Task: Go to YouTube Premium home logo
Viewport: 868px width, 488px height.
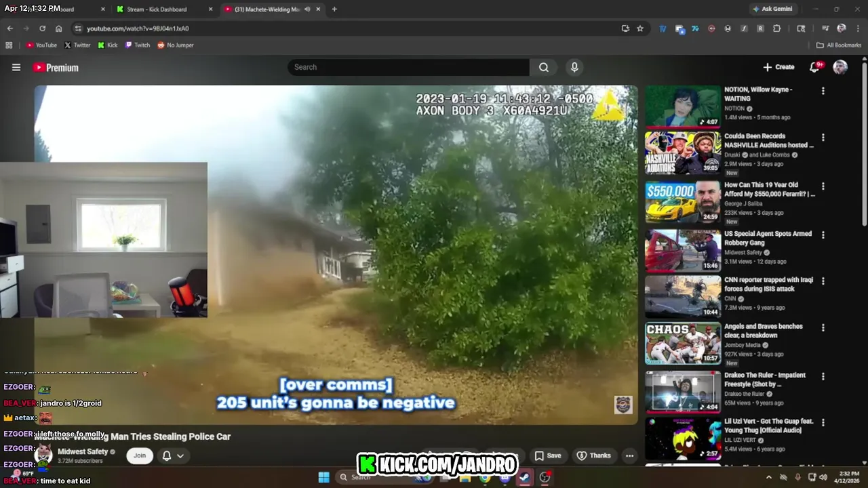Action: [56, 67]
